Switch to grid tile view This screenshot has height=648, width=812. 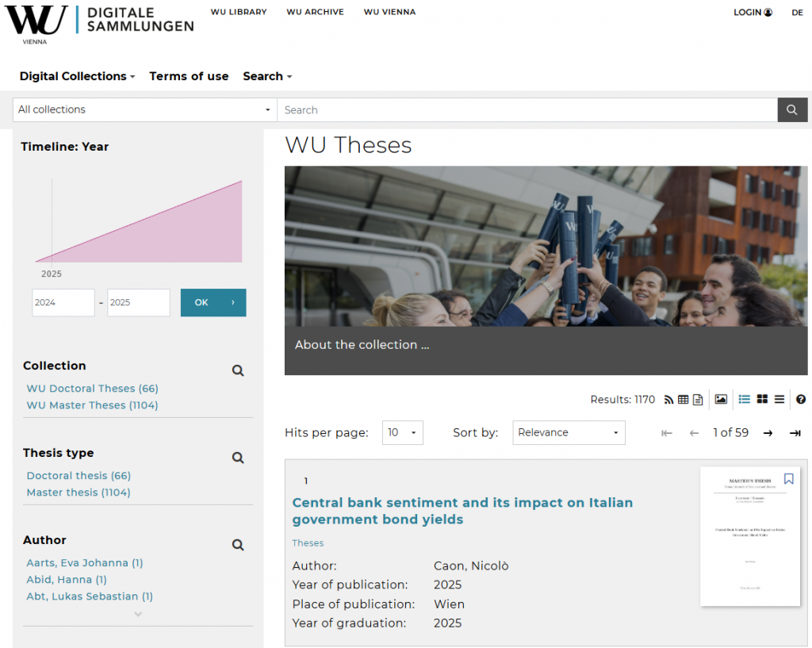point(762,400)
